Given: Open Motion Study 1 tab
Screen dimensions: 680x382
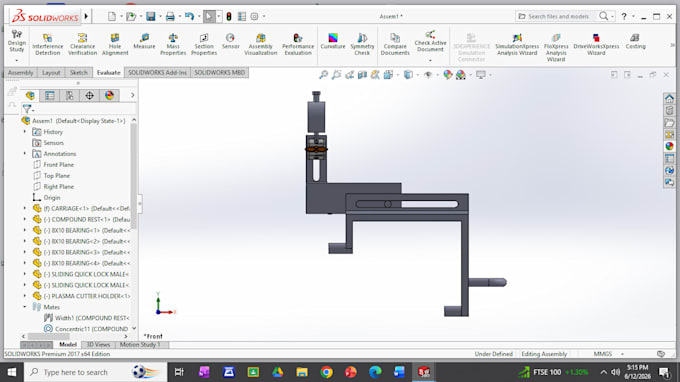Looking at the screenshot, I should coord(140,345).
